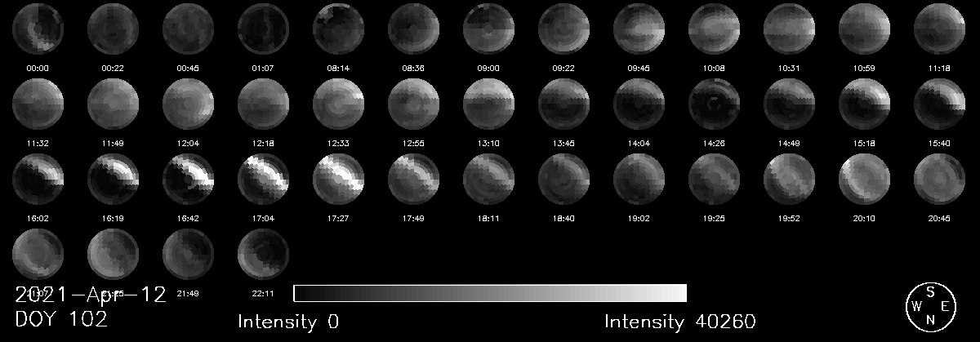Click the Intensity 40260 maximum label

(x=679, y=322)
